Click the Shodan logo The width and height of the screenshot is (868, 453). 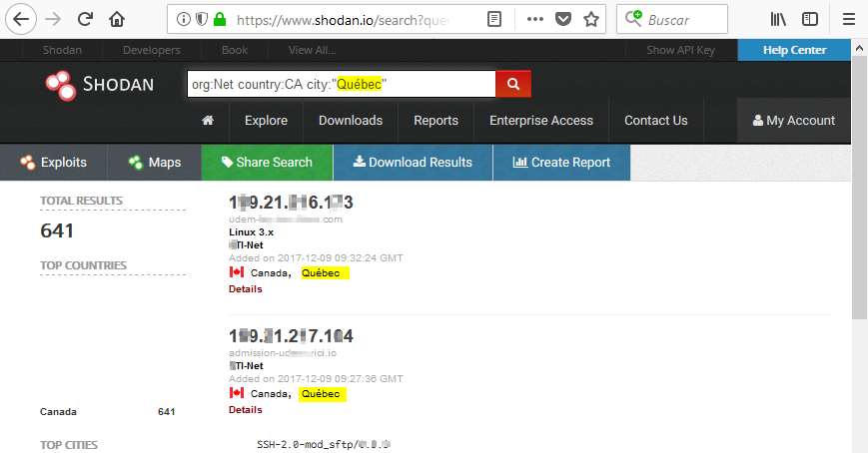tap(100, 85)
